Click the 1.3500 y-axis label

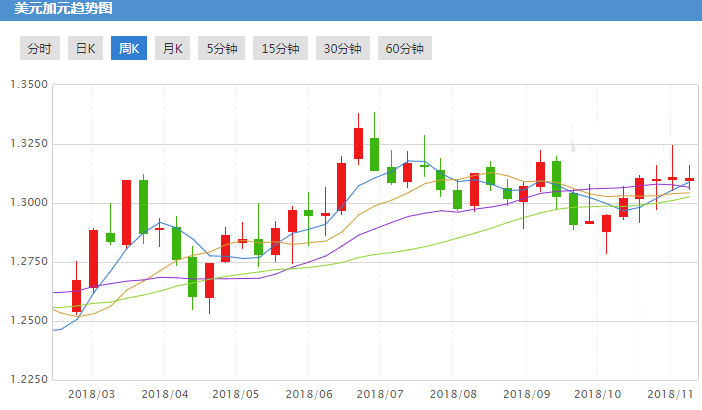28,85
